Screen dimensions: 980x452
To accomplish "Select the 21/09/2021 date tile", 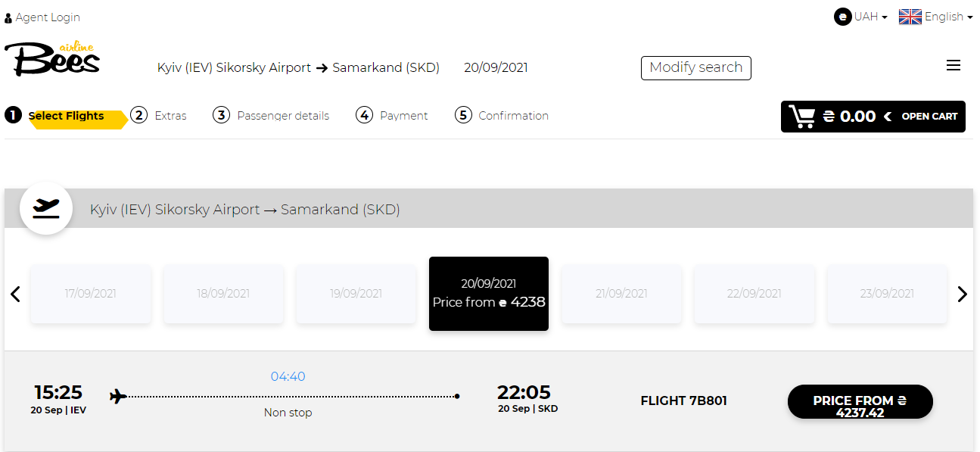I will tap(621, 294).
